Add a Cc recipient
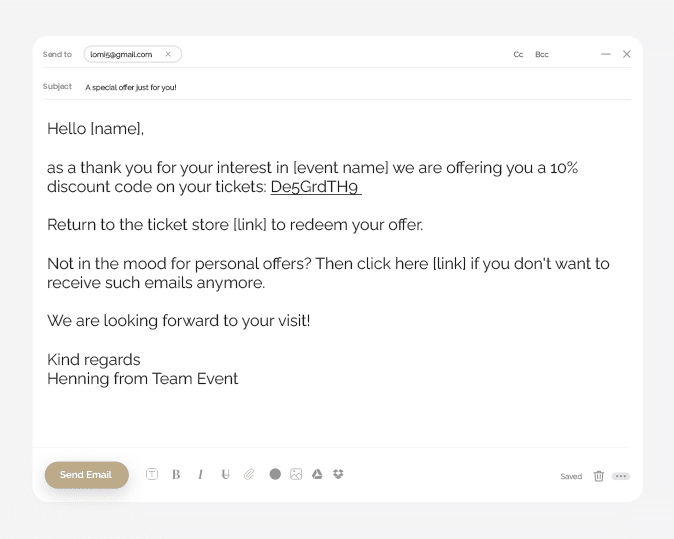This screenshot has height=539, width=674. click(518, 55)
